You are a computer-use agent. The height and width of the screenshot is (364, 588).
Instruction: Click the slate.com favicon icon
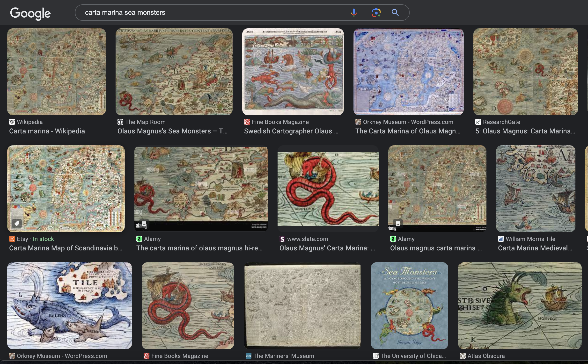click(282, 239)
